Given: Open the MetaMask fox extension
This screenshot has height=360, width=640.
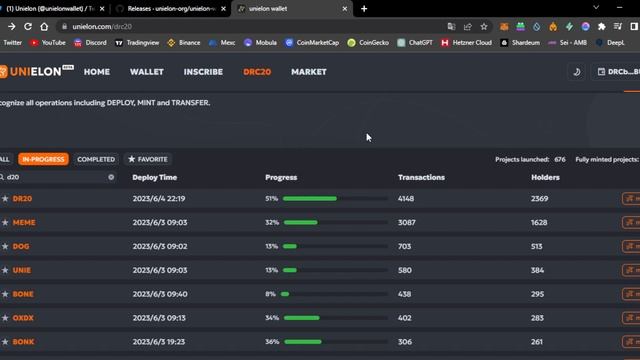Looking at the screenshot, I should 504,27.
